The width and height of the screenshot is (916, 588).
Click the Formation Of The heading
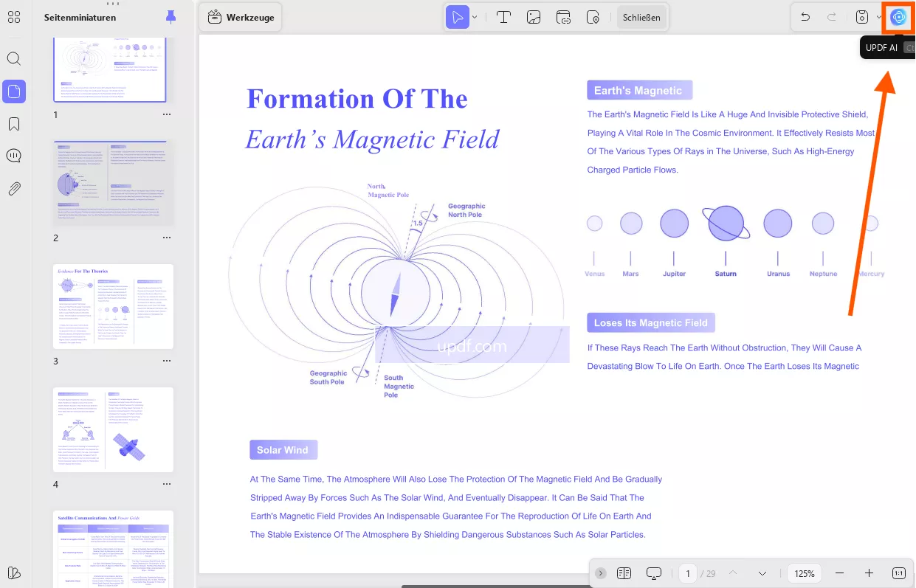357,99
